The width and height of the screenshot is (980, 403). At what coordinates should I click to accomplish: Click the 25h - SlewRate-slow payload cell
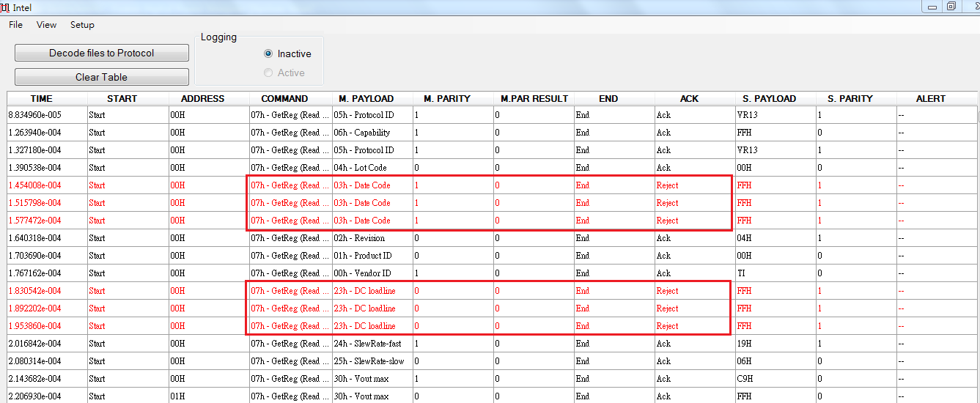coord(372,361)
